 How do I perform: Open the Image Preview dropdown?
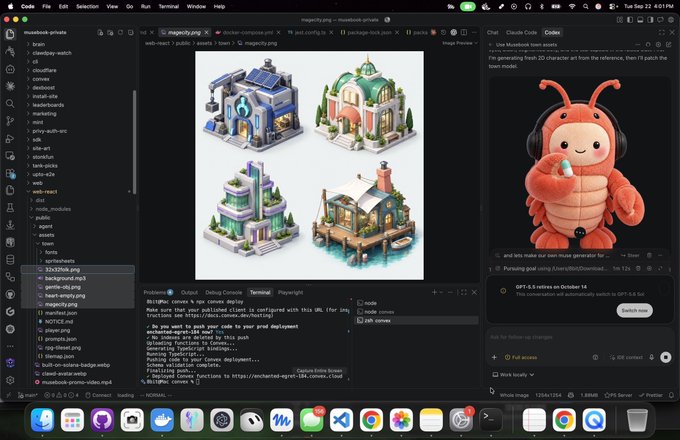point(460,43)
